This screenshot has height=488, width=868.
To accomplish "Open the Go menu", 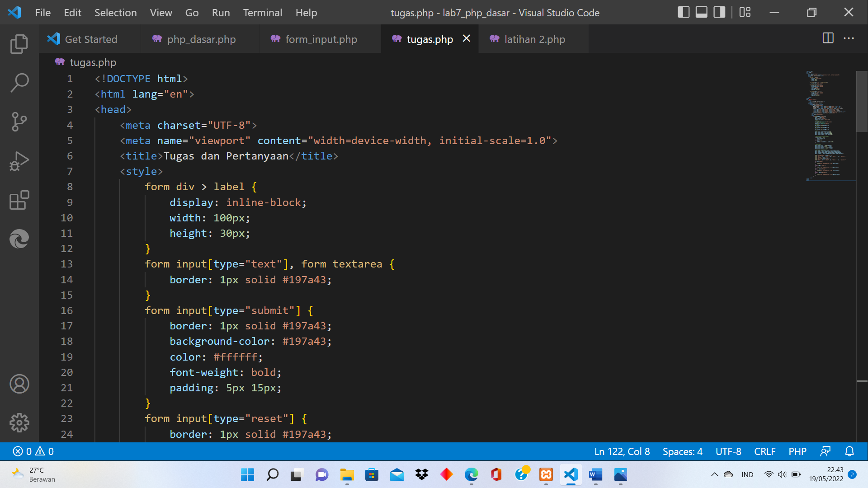I will coord(192,13).
